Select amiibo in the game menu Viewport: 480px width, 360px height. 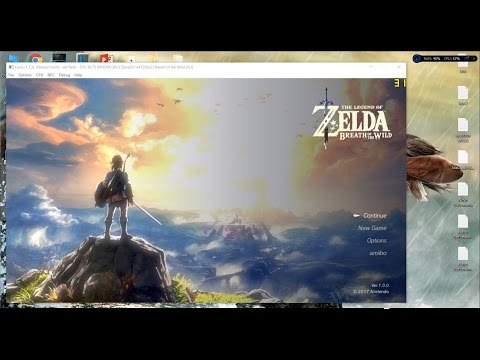[x=378, y=253]
